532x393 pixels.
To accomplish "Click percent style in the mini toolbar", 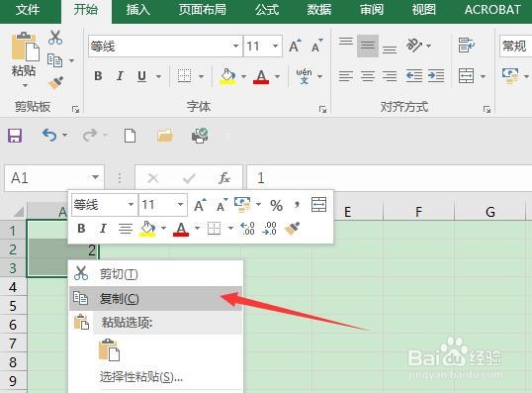I will click(276, 205).
